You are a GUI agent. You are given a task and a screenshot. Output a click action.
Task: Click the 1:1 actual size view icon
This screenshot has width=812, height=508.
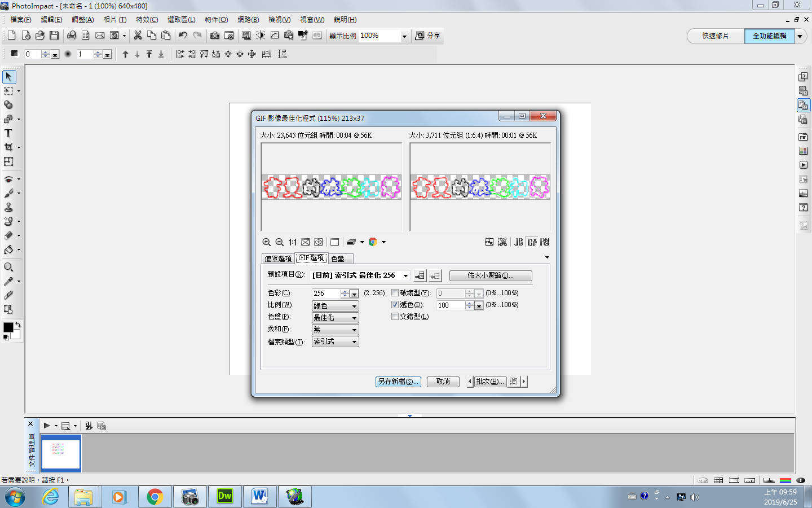[292, 242]
